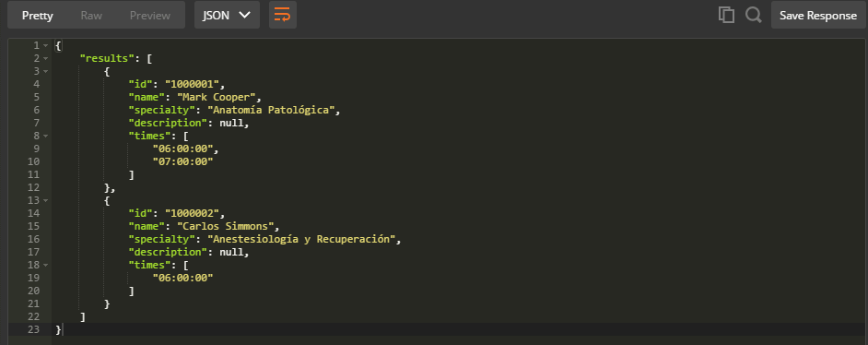Toggle the wrap lines icon
Screen dimensions: 868x345
pos(282,15)
